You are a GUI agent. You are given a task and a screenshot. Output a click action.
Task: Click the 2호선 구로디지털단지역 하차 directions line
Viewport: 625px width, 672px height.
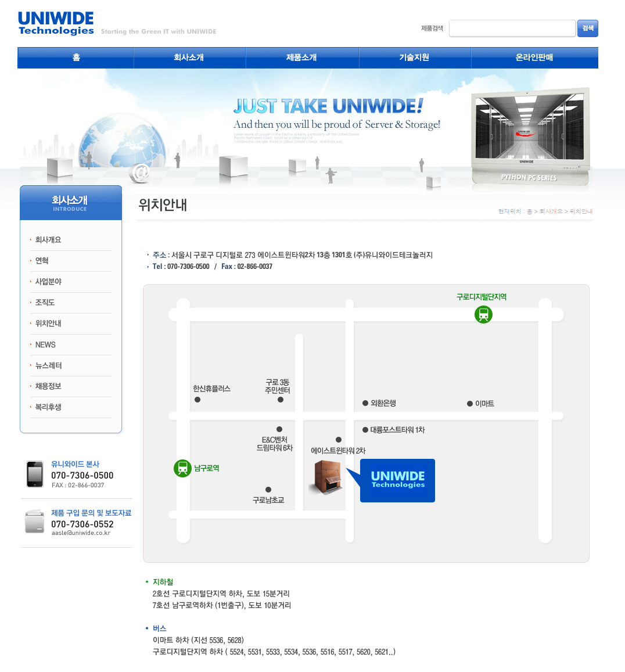coord(221,594)
